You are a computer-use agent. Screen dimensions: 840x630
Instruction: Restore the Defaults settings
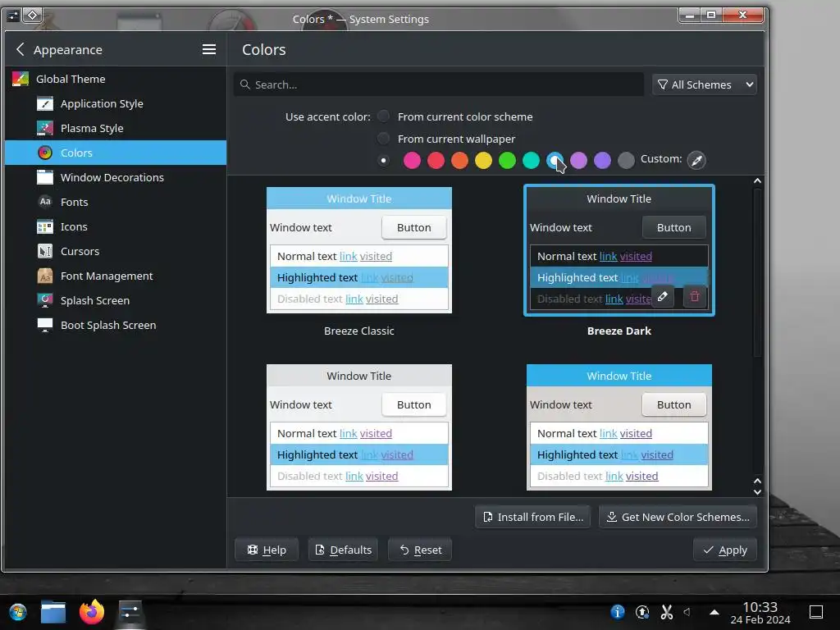point(343,550)
